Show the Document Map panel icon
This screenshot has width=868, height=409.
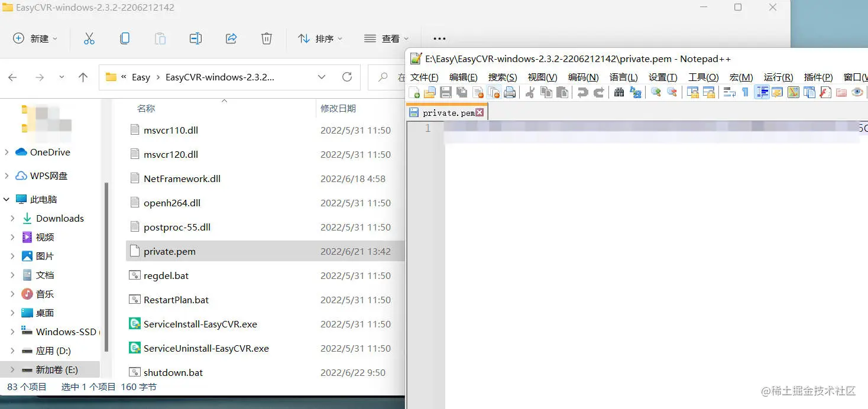click(793, 92)
